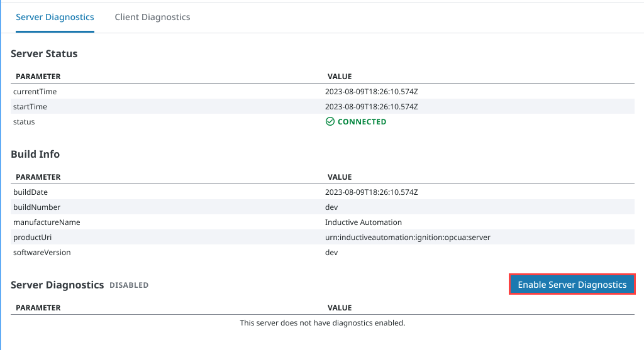Click the buildDate parameter name
The image size is (644, 350).
(x=30, y=192)
